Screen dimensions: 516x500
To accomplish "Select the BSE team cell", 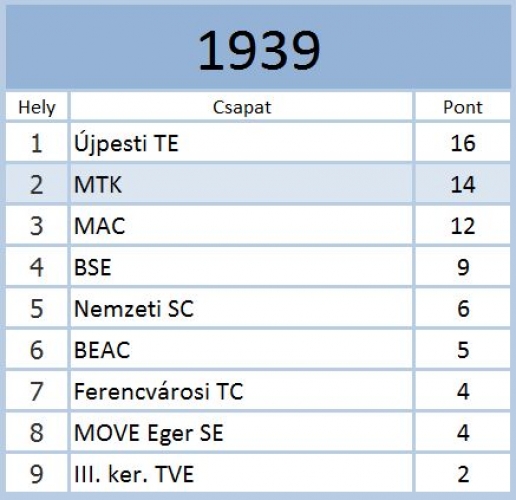I will pyautogui.click(x=242, y=267).
